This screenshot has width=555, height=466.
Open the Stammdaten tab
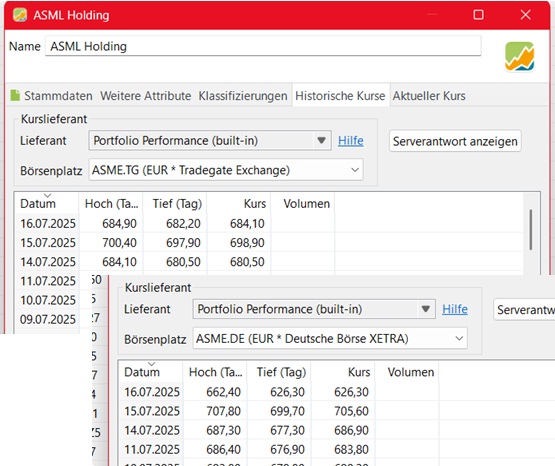(58, 96)
